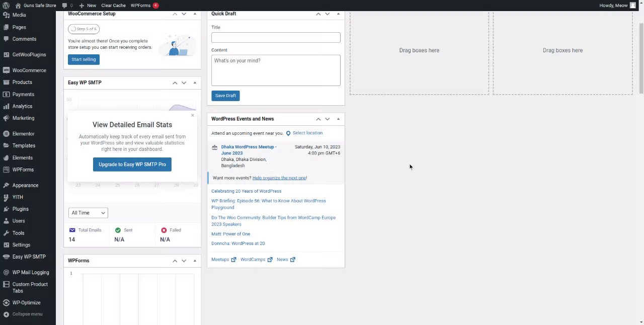Toggle the WPForms widget panel

coord(195,261)
